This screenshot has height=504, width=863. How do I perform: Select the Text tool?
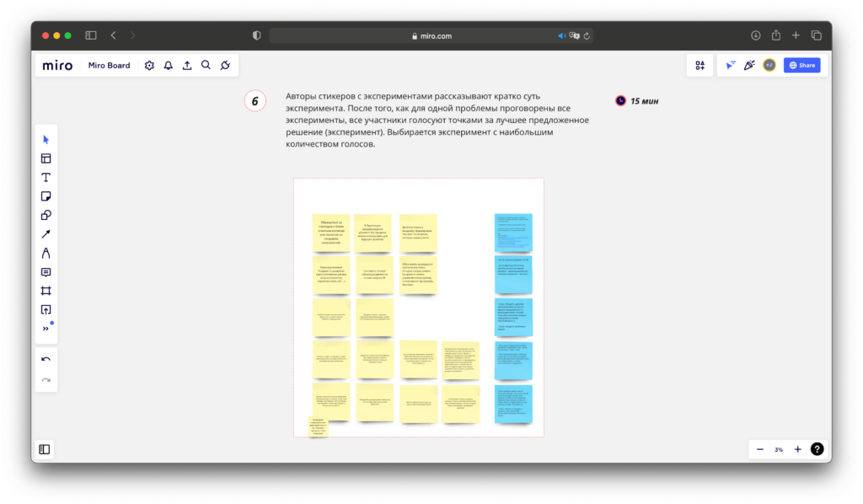(x=46, y=177)
